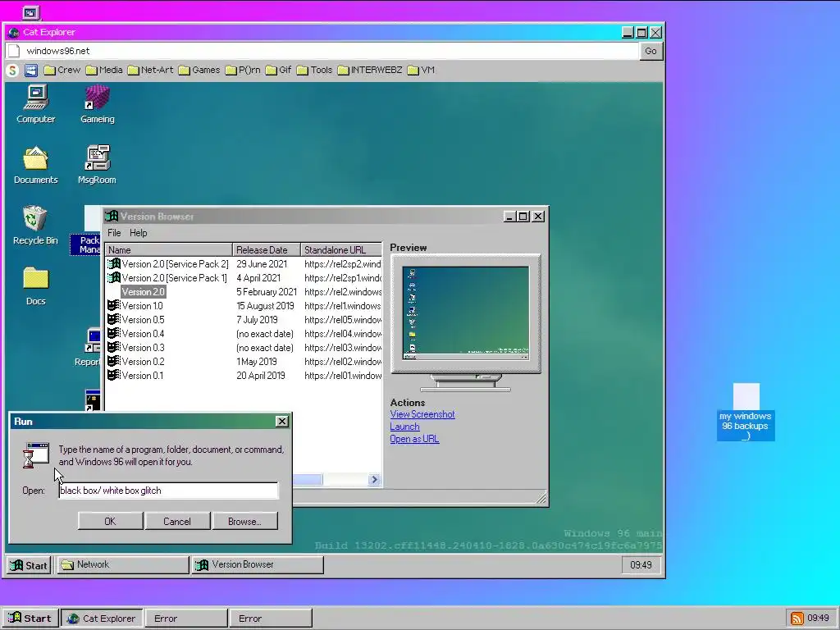Open the Games bookmark folder
840x630 pixels.
coord(199,71)
